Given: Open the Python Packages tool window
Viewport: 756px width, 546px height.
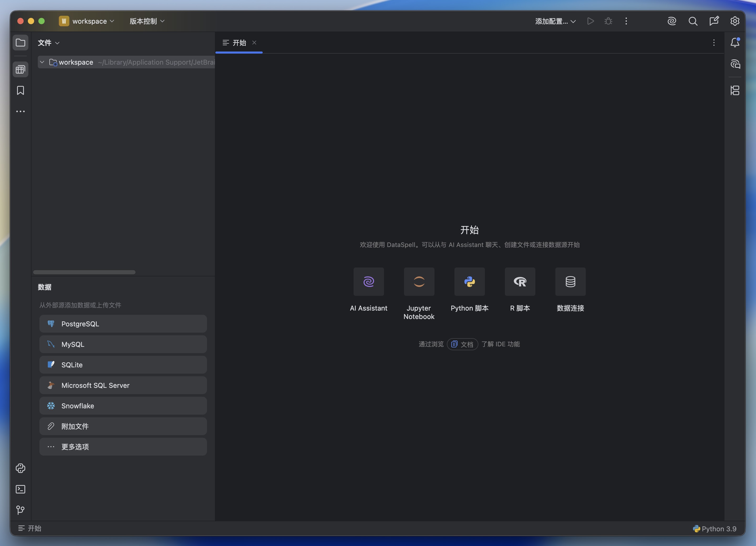Looking at the screenshot, I should click(x=21, y=468).
